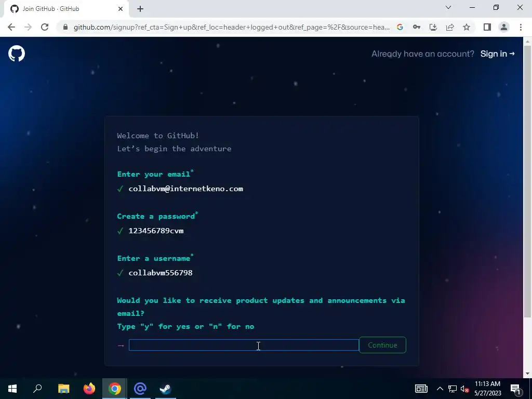This screenshot has height=399, width=532.
Task: Open the notification center icon
Action: 515,389
